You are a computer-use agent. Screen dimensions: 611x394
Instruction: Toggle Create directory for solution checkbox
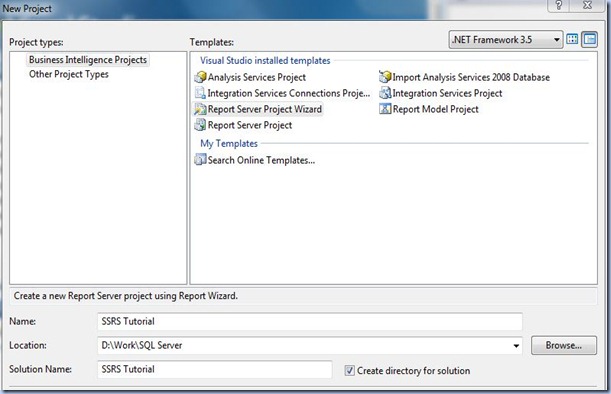[x=350, y=370]
